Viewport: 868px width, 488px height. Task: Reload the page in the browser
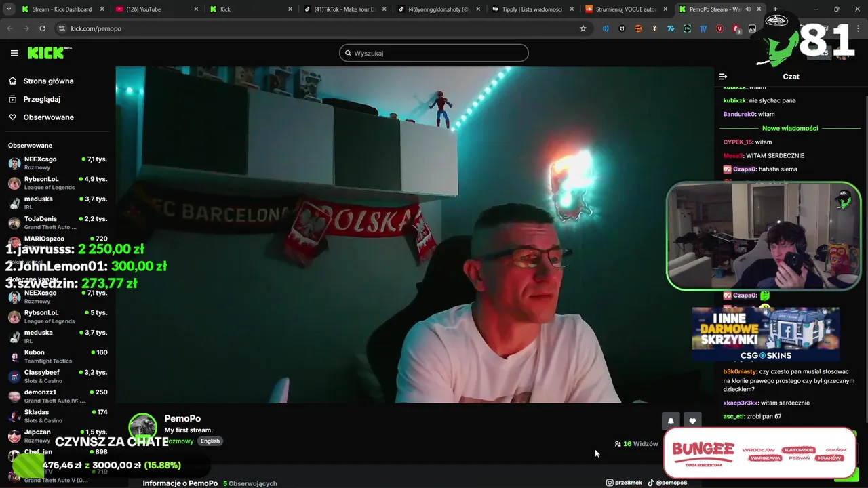point(42,28)
